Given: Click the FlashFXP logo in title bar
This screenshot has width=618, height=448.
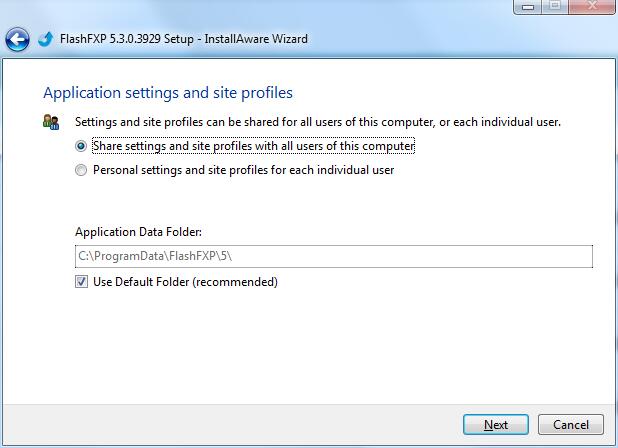Looking at the screenshot, I should point(45,40).
